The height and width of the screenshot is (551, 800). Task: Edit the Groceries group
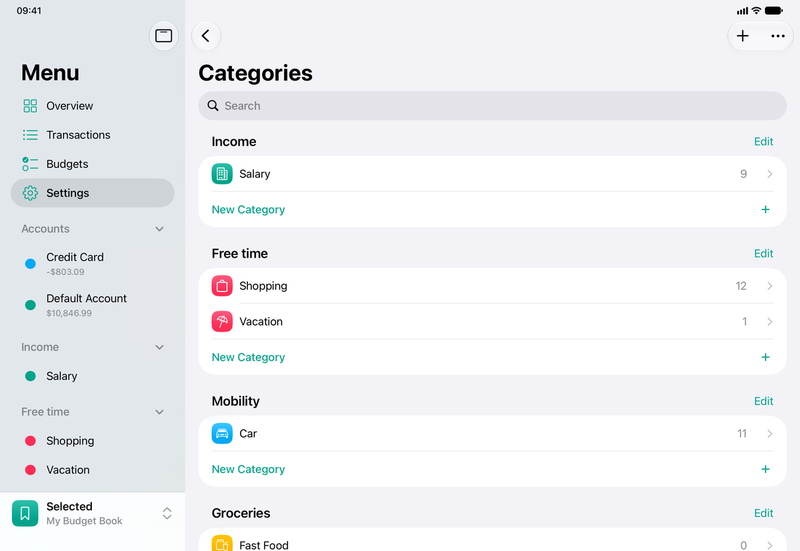click(763, 513)
